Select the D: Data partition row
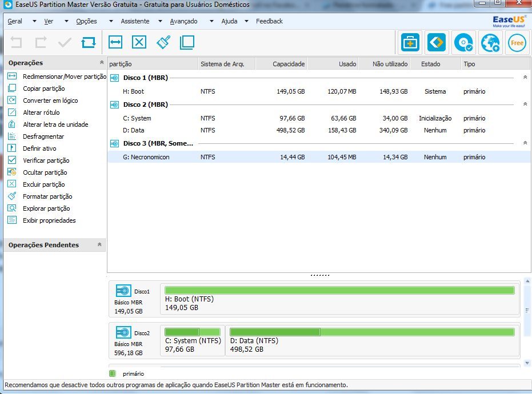 pyautogui.click(x=319, y=130)
